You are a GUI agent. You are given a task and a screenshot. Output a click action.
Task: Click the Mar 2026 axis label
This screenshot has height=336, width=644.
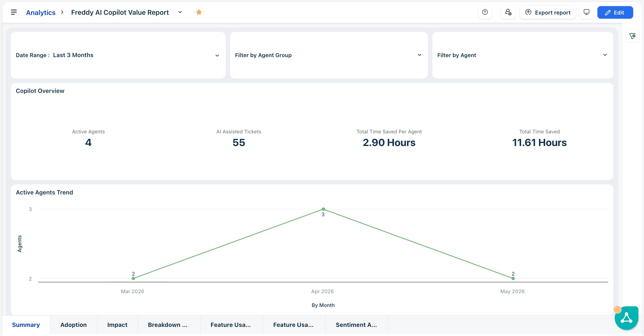point(133,291)
